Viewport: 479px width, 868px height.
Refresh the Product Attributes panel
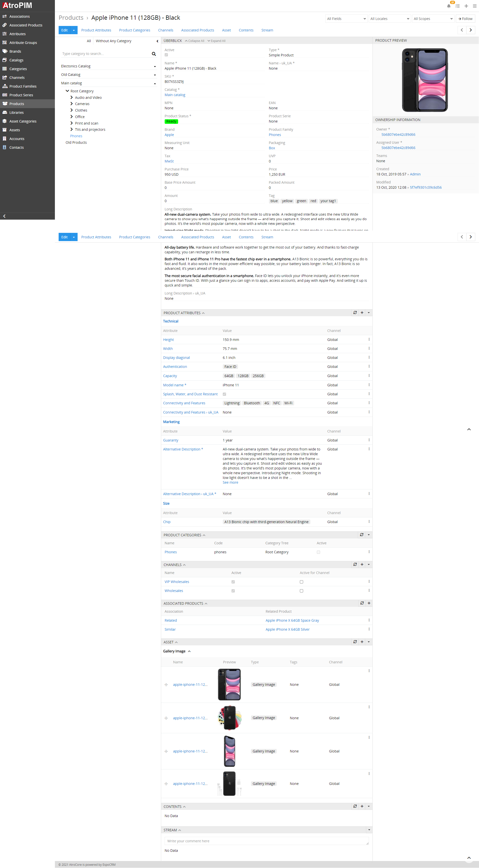pyautogui.click(x=355, y=313)
